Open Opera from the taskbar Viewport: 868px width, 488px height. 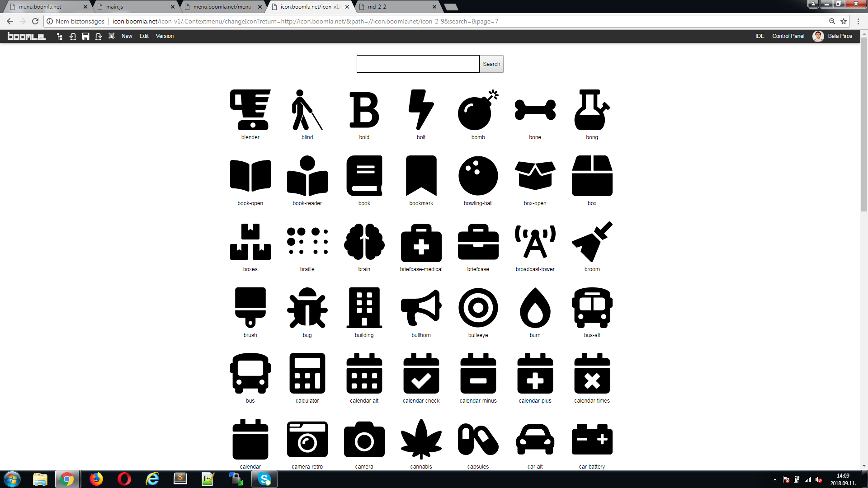pyautogui.click(x=124, y=479)
